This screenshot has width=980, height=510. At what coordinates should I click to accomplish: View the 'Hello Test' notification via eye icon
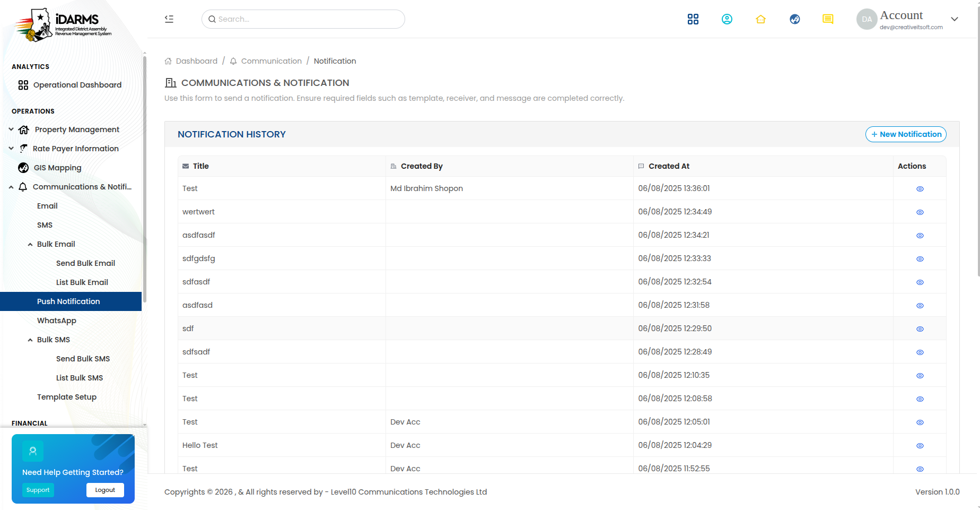pos(920,446)
